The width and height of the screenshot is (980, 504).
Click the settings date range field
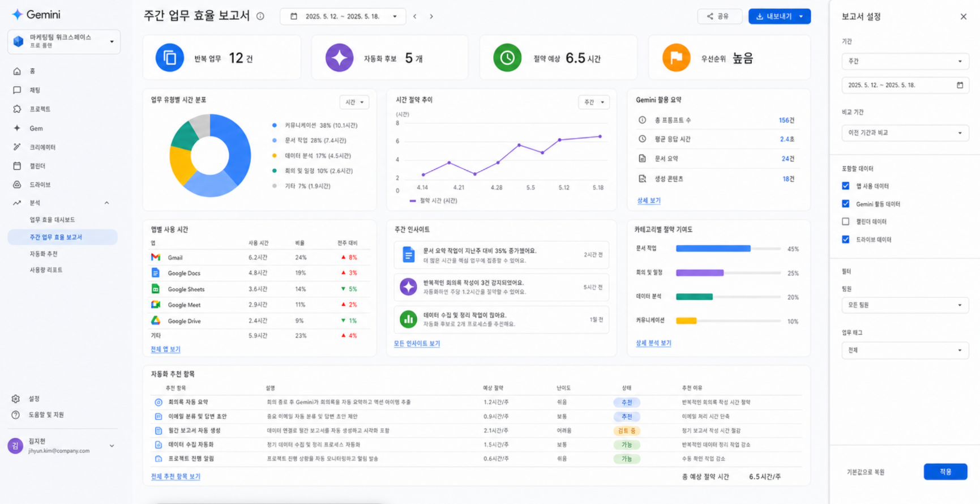pyautogui.click(x=905, y=85)
